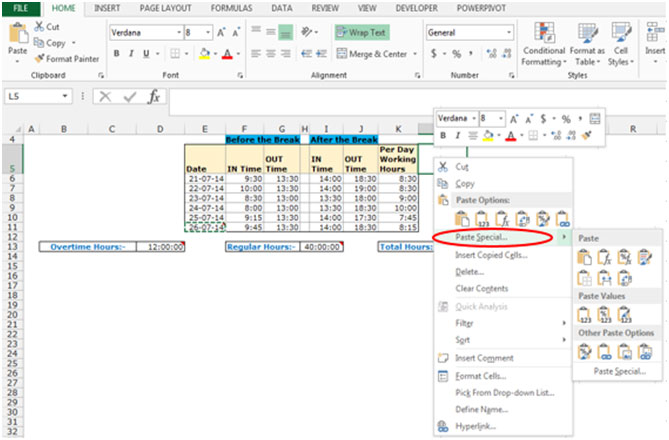The width and height of the screenshot is (669, 440).
Task: Click Paste Special link at submenu bottom
Action: tap(620, 371)
